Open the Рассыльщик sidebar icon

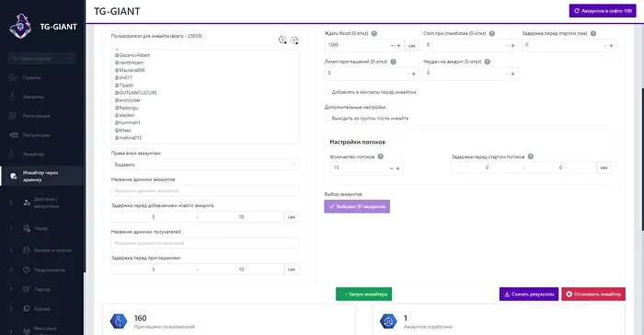pyautogui.click(x=13, y=134)
